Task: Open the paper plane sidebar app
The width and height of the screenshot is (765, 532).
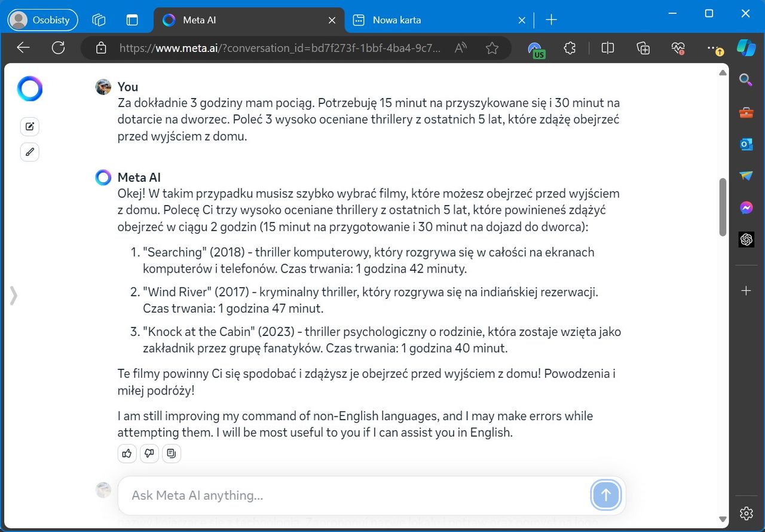Action: tap(746, 176)
